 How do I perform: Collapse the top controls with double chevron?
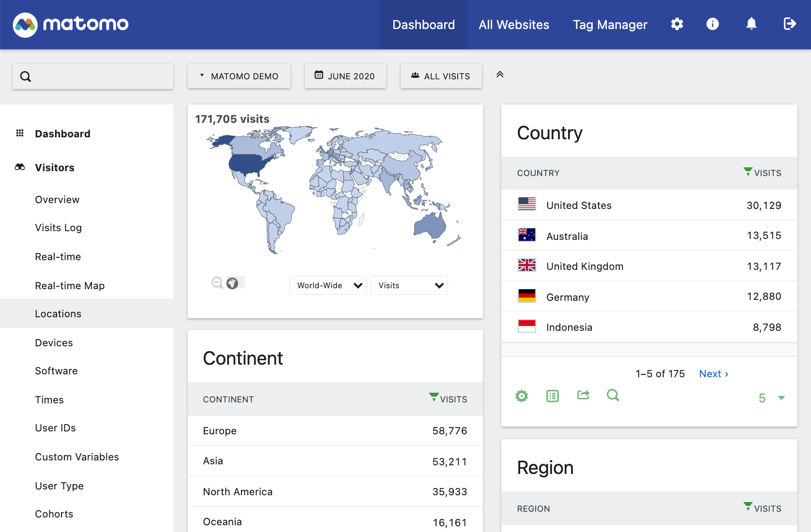(500, 74)
